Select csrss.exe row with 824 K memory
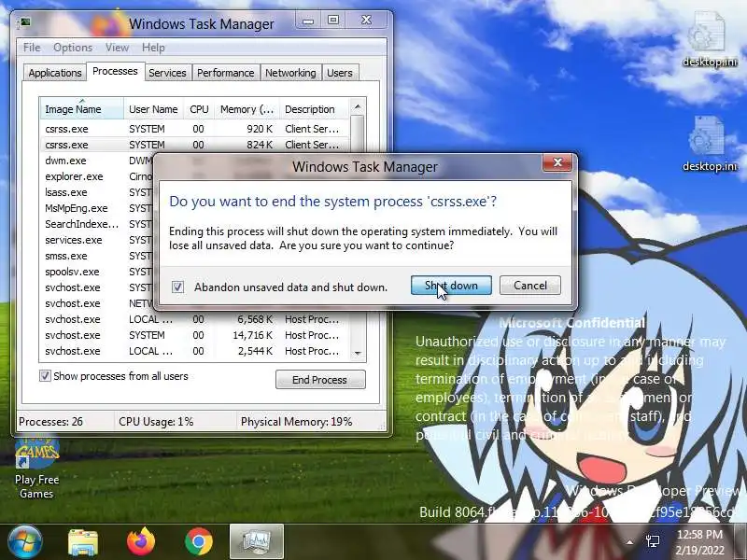Viewport: 747px width, 560px height. click(x=194, y=145)
